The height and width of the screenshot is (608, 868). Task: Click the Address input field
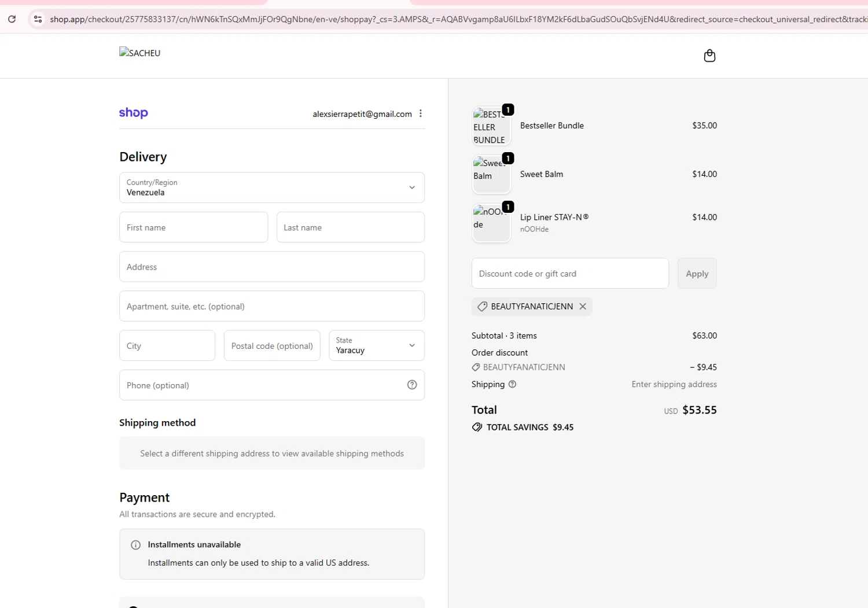[272, 267]
